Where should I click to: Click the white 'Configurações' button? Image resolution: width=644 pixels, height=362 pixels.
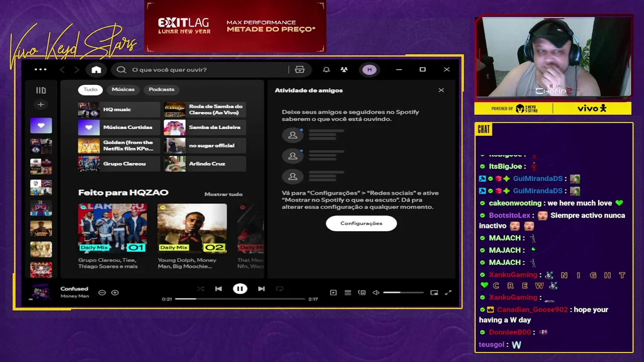(361, 223)
